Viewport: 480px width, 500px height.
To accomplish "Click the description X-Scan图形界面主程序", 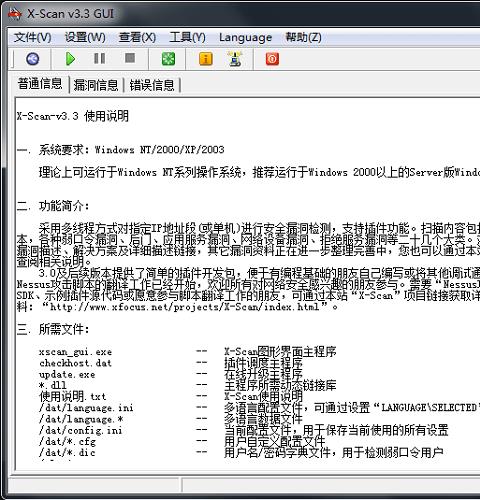I will point(280,352).
